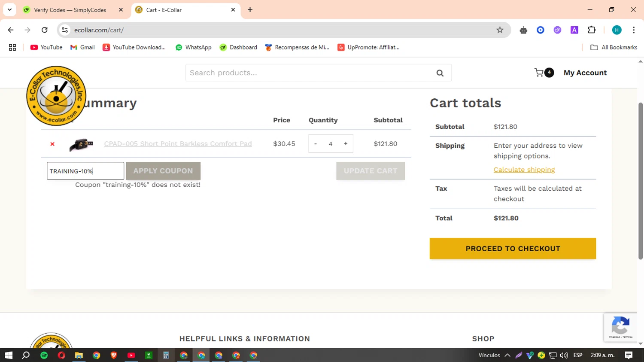644x362 pixels.
Task: Click the Apply Coupon button
Action: pyautogui.click(x=163, y=171)
